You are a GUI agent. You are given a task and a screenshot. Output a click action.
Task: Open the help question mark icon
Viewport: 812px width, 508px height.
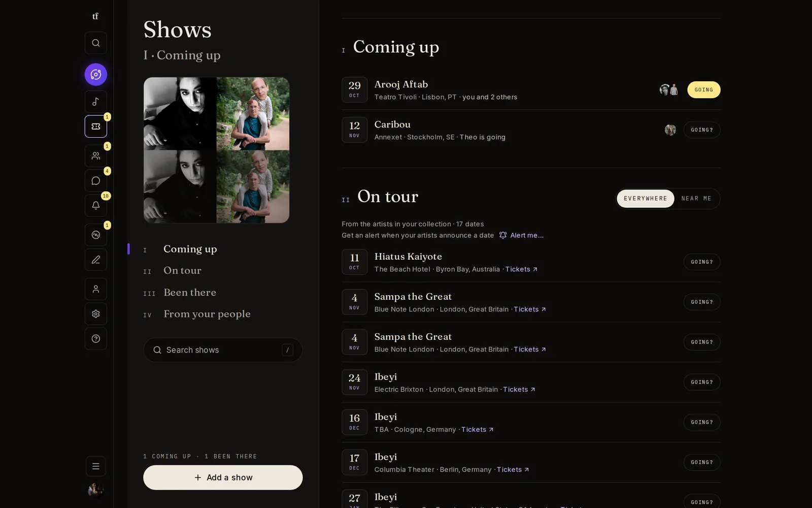[x=95, y=339]
